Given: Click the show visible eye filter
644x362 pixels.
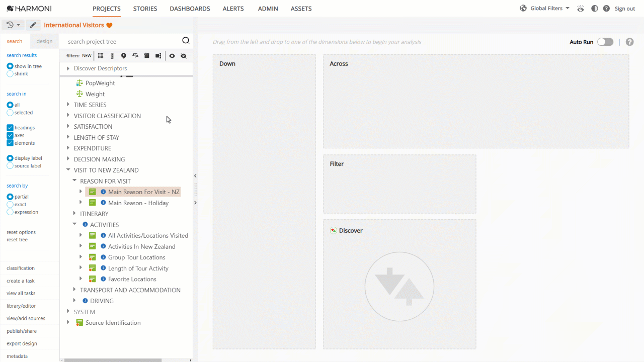Looking at the screenshot, I should (x=172, y=56).
